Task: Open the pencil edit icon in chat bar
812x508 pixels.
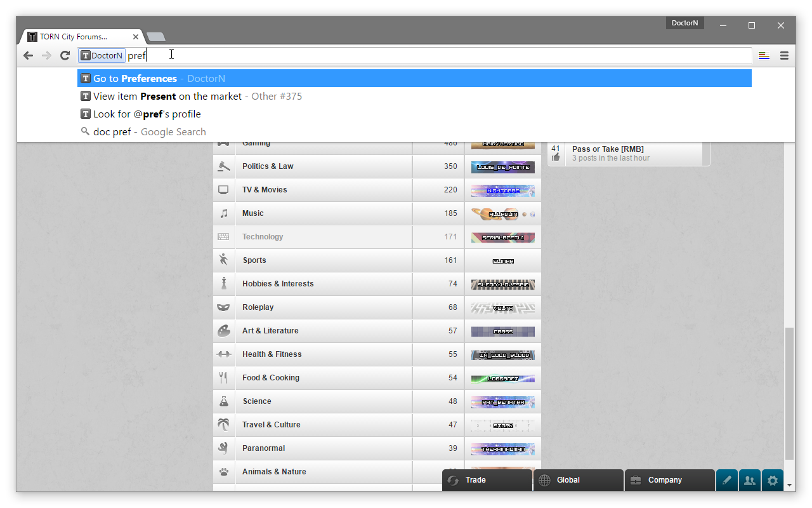Action: (726, 481)
